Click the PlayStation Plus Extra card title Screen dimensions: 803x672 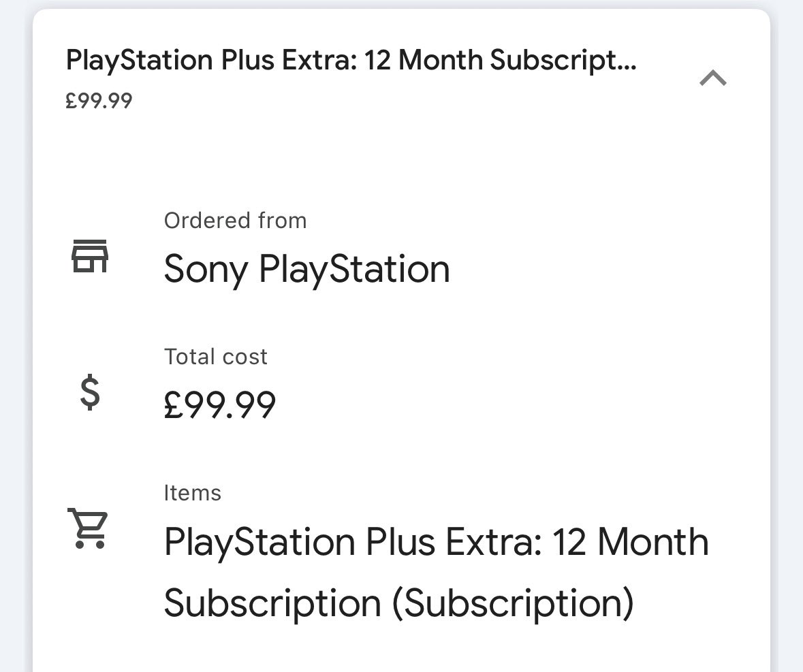click(x=351, y=61)
